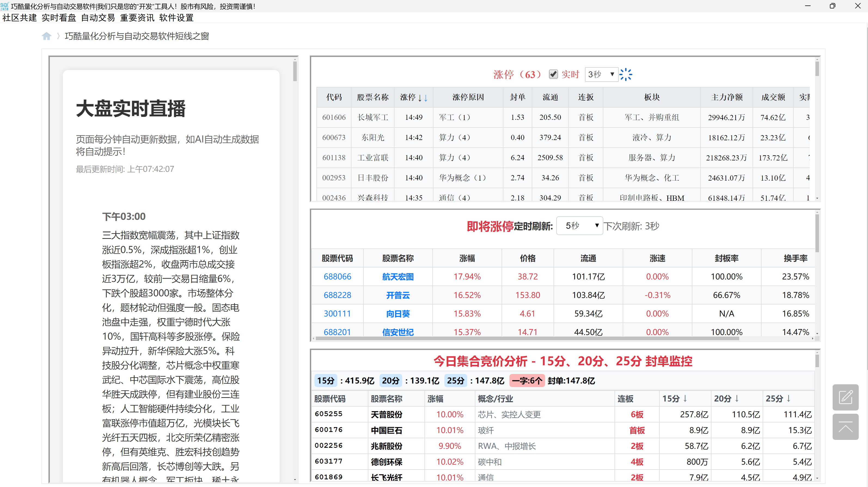Sort by 15分 column arrow

coord(685,399)
